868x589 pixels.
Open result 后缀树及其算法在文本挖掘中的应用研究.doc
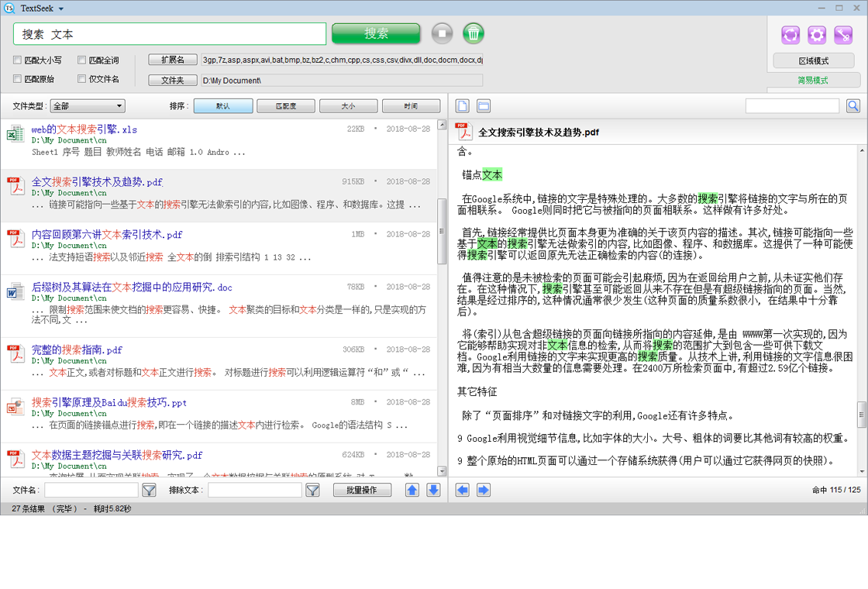point(132,287)
